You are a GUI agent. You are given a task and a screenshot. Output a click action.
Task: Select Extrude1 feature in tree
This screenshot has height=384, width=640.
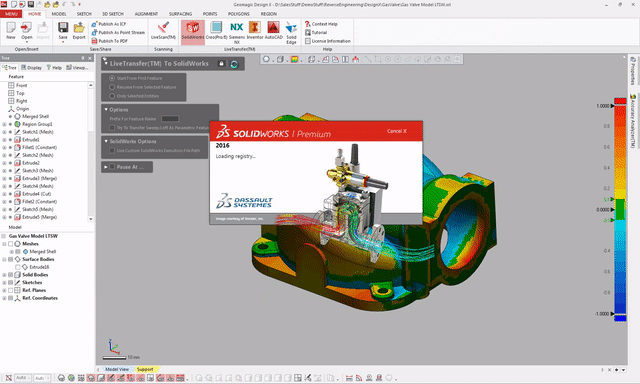(31, 140)
